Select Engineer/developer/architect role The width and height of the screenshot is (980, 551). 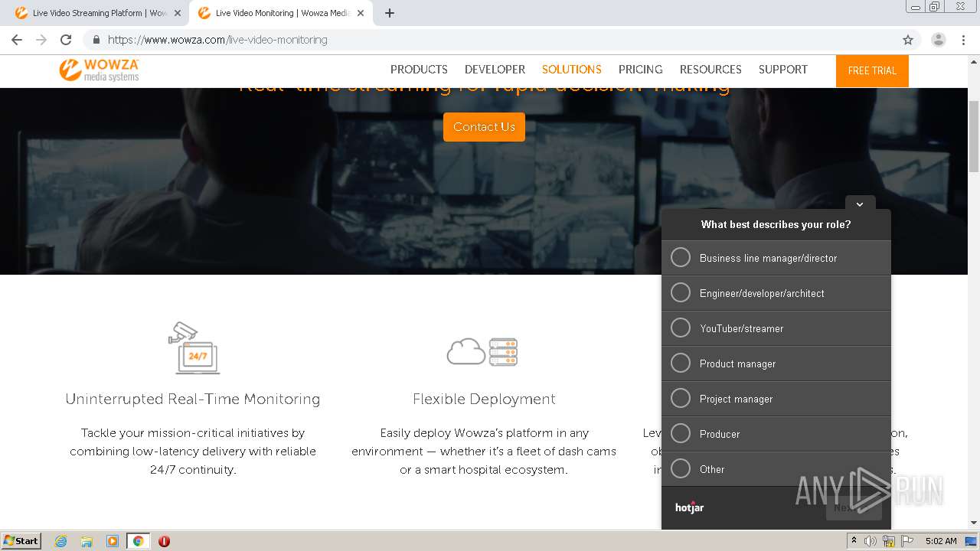(x=776, y=293)
